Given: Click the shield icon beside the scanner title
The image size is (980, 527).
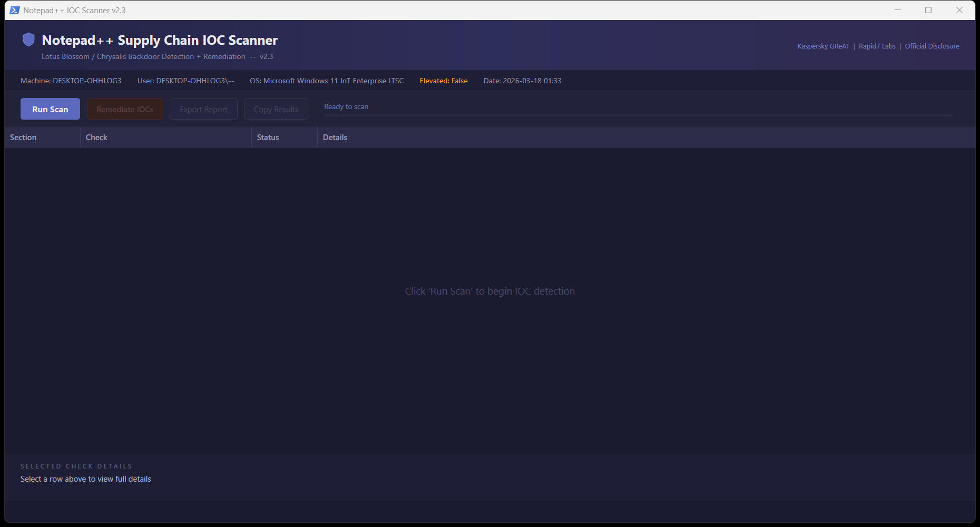Looking at the screenshot, I should [28, 40].
